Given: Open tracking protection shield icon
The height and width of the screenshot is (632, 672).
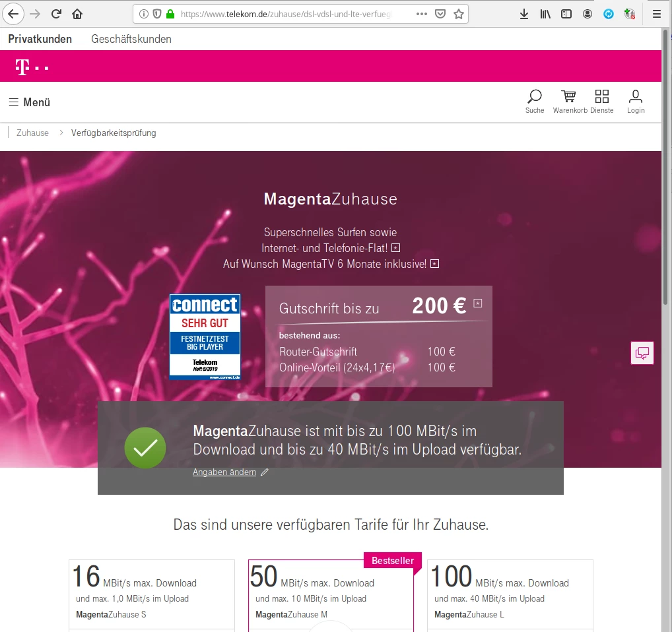Looking at the screenshot, I should tap(157, 14).
